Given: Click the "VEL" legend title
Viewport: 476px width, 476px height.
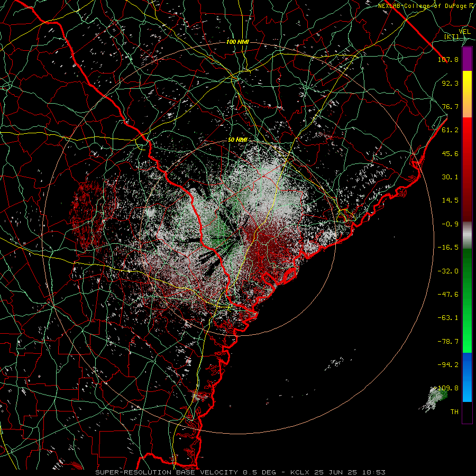Looking at the screenshot, I should pos(464,32).
